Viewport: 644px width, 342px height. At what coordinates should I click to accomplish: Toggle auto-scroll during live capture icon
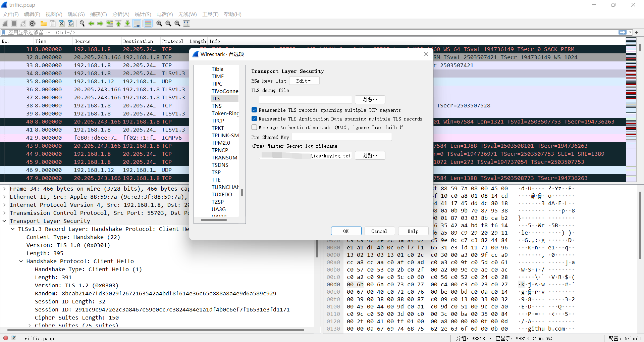(x=137, y=23)
